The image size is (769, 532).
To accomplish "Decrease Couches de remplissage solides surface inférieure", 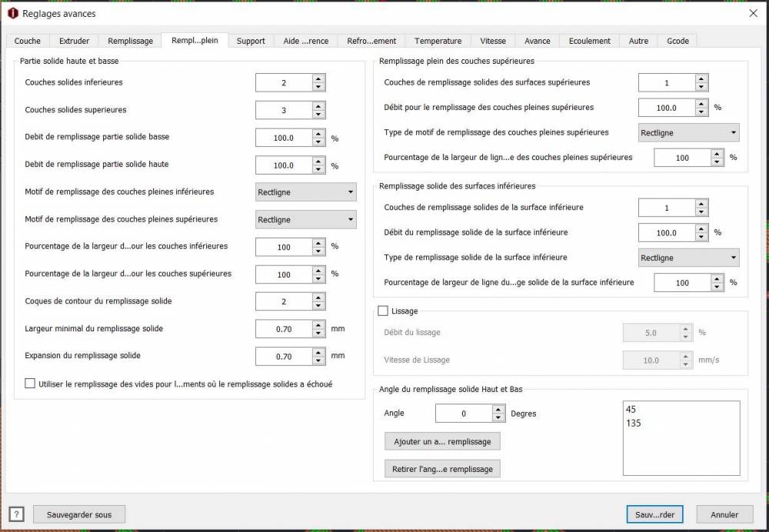I will click(701, 212).
